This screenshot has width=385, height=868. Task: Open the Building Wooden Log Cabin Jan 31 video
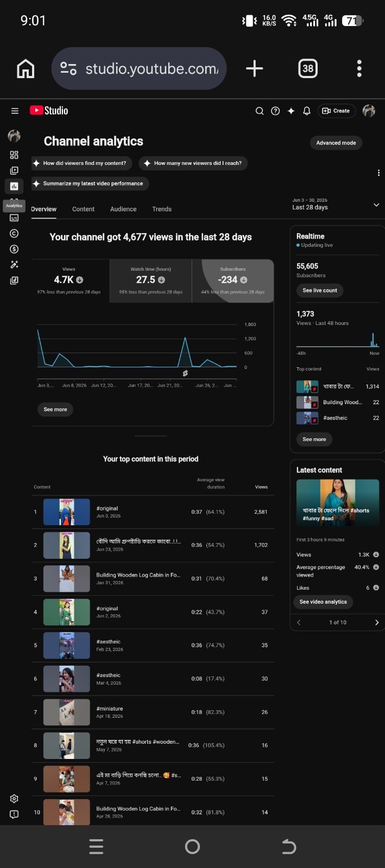[x=138, y=575]
